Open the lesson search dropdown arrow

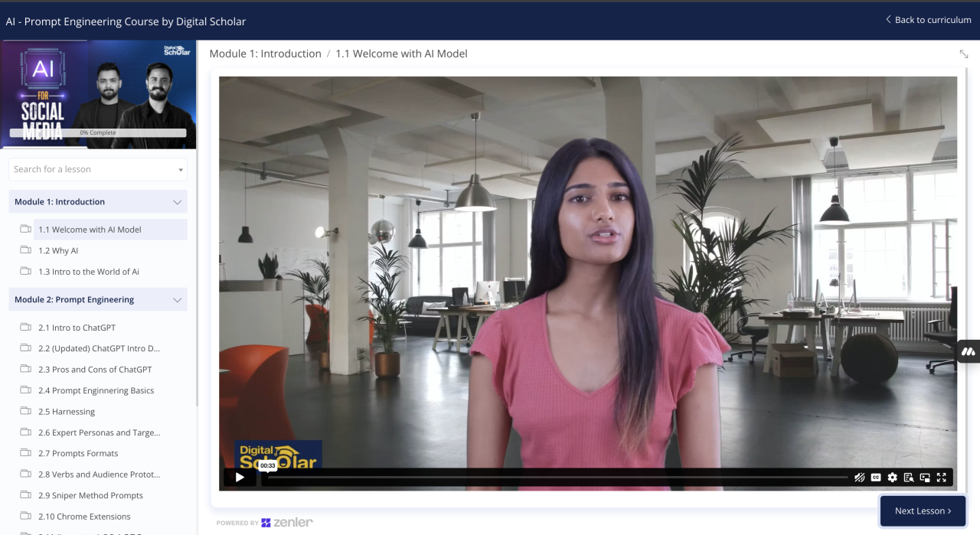tap(181, 170)
